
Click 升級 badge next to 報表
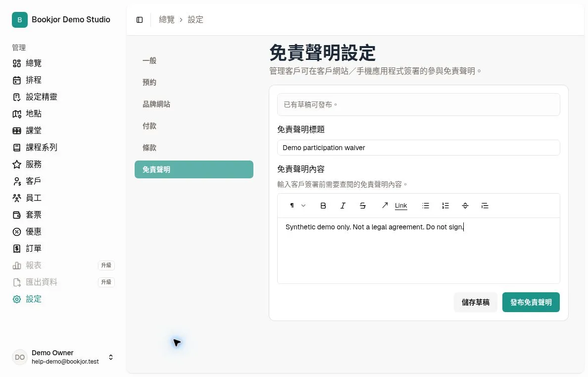point(106,266)
